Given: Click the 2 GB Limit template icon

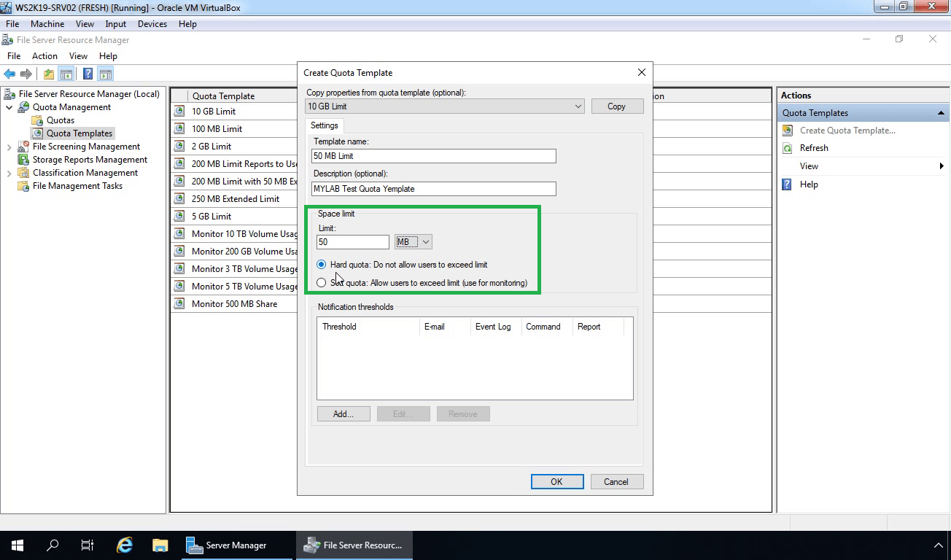Looking at the screenshot, I should pos(179,147).
